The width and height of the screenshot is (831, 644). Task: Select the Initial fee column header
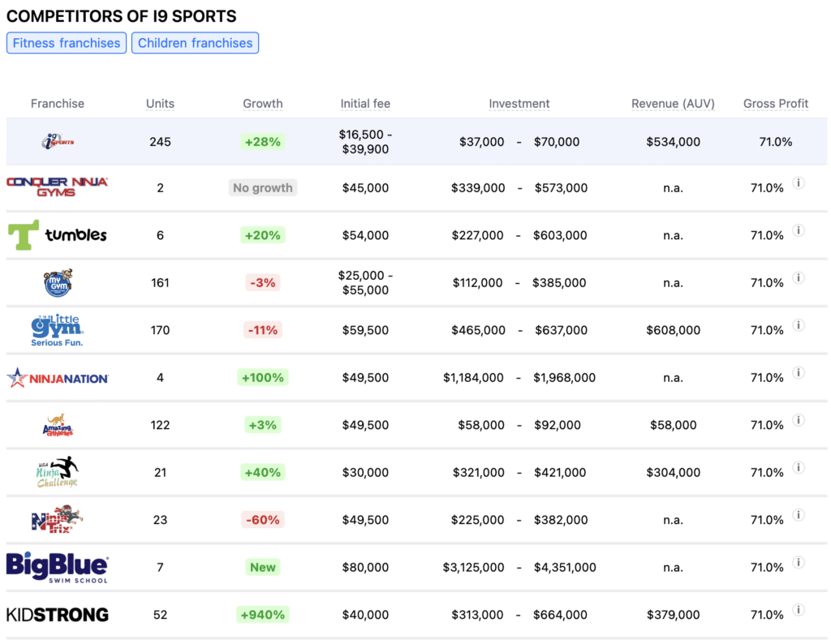[x=365, y=103]
